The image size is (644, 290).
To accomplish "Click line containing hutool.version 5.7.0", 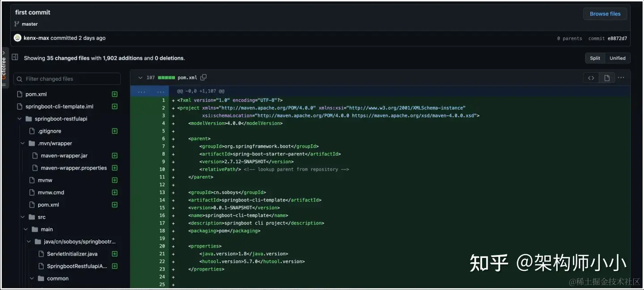I will point(252,261).
